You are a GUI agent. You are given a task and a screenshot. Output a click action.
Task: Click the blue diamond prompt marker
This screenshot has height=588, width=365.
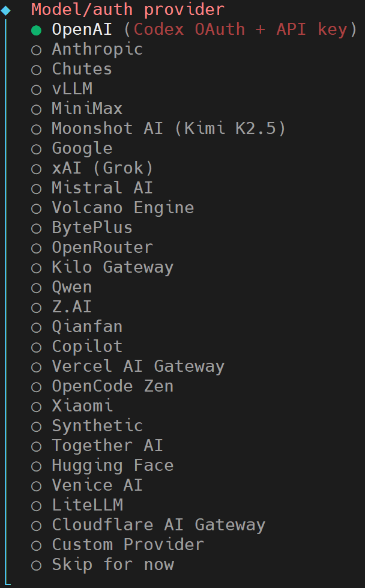[5, 10]
